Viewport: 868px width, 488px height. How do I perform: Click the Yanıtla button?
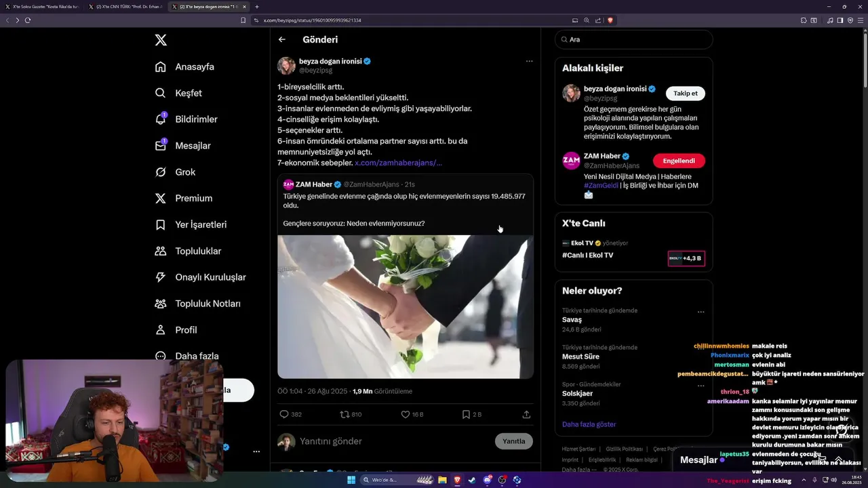click(514, 441)
